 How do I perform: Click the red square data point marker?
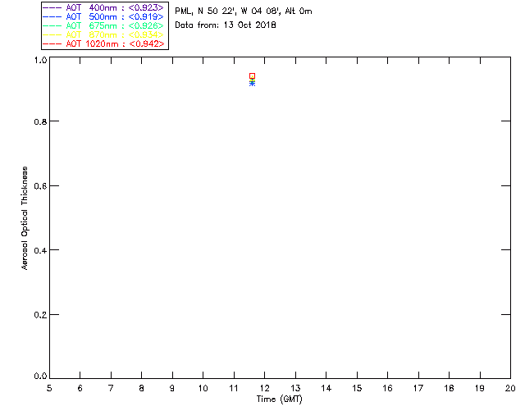252,75
